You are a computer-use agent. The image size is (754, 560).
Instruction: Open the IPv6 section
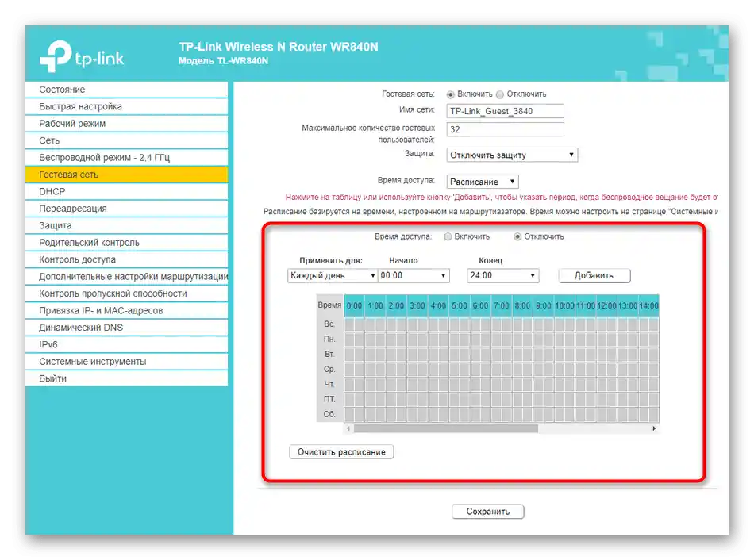(126, 344)
